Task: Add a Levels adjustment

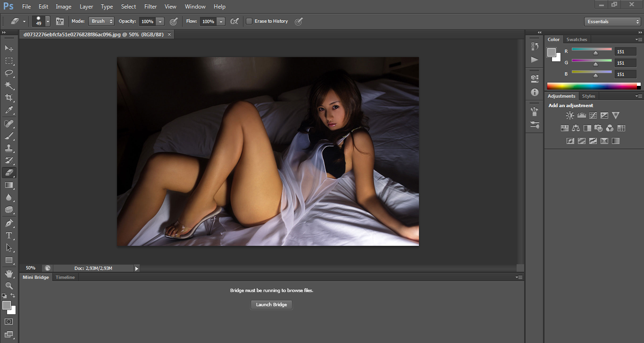Action: 581,115
